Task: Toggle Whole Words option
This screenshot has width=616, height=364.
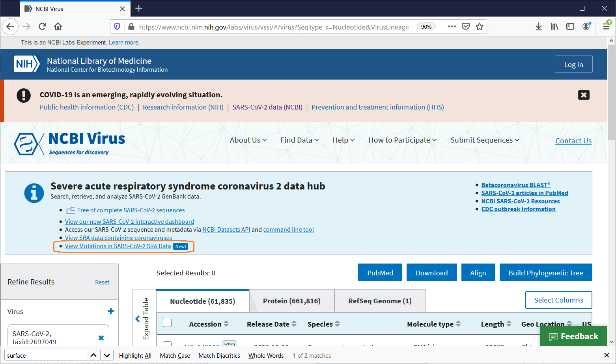Action: tap(266, 355)
